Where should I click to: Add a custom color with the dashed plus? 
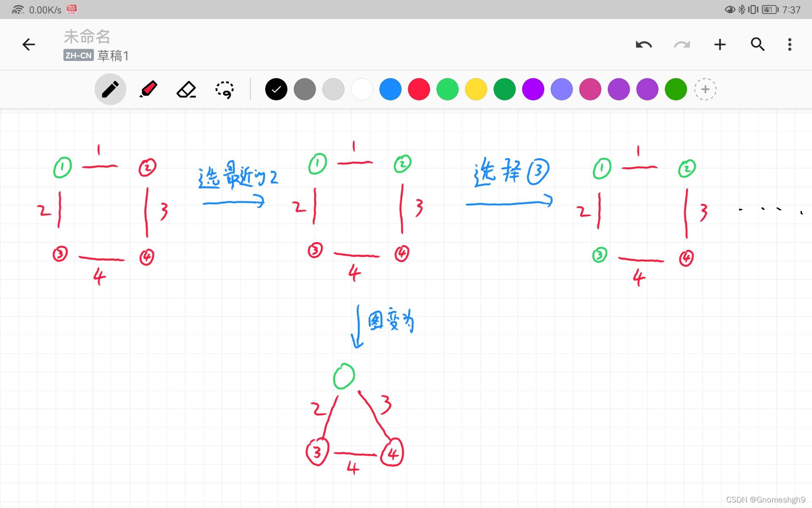click(x=705, y=89)
